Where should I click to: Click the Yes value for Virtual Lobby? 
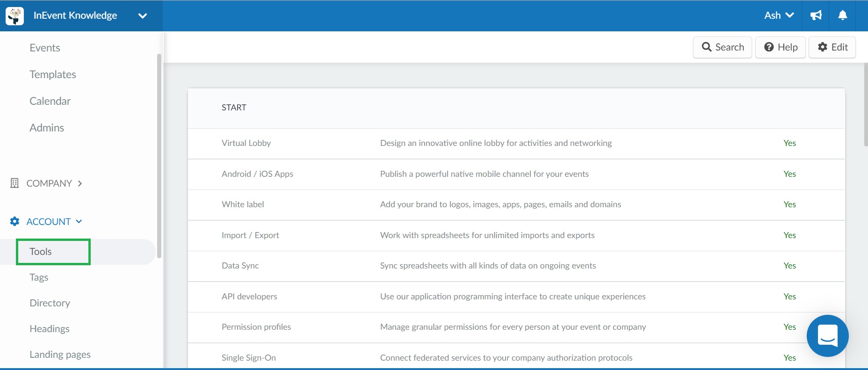[790, 143]
